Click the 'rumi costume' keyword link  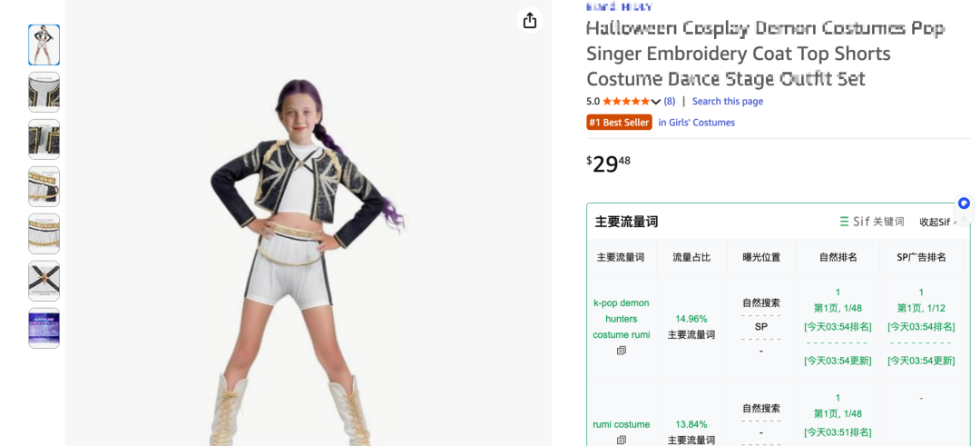click(622, 425)
